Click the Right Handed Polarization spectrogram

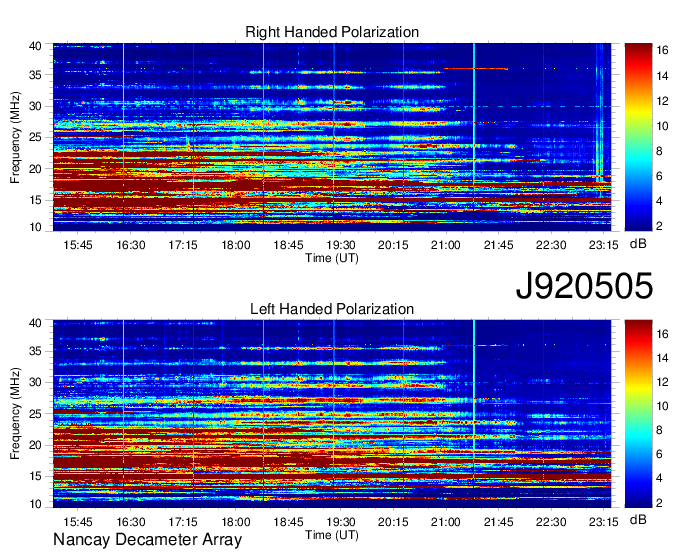[332, 137]
